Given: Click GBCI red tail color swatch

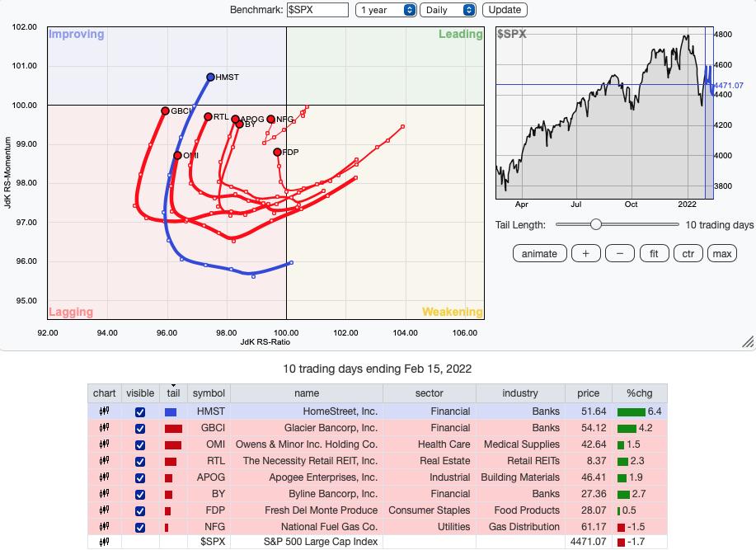Looking at the screenshot, I should pyautogui.click(x=174, y=429).
